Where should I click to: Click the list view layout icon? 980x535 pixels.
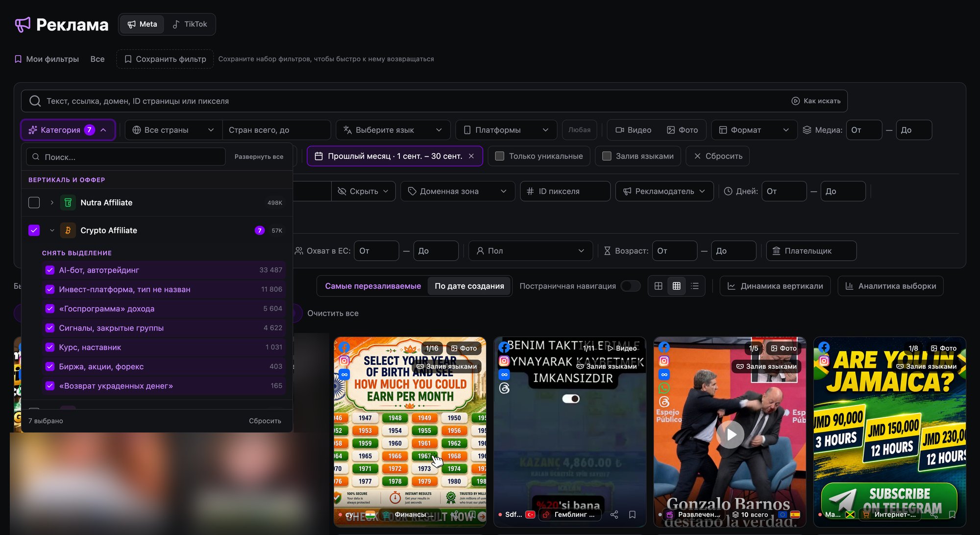pos(694,286)
